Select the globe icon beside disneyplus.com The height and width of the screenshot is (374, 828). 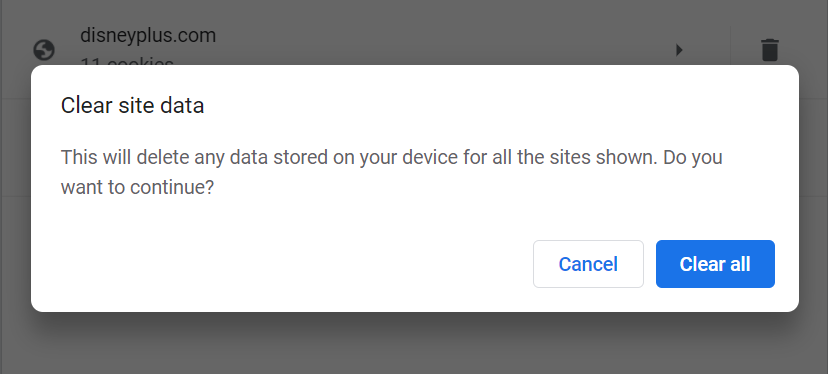[44, 50]
